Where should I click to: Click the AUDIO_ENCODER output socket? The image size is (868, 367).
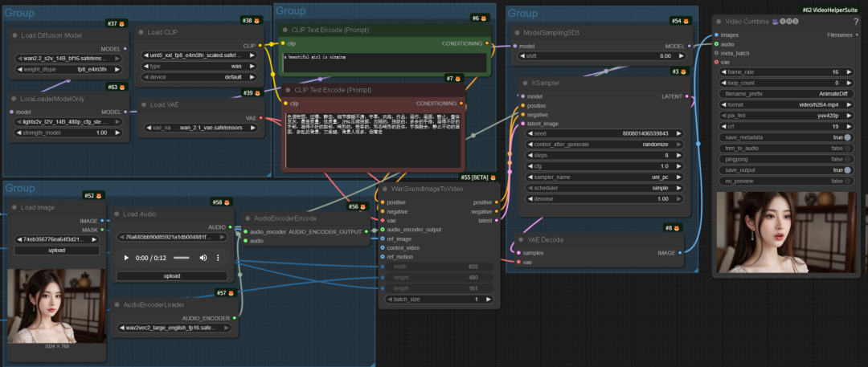[235, 318]
